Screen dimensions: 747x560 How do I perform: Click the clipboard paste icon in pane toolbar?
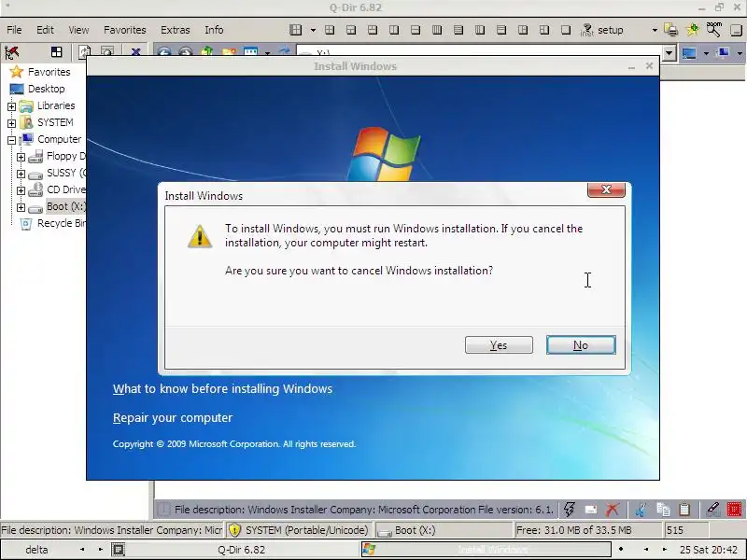pos(684,510)
